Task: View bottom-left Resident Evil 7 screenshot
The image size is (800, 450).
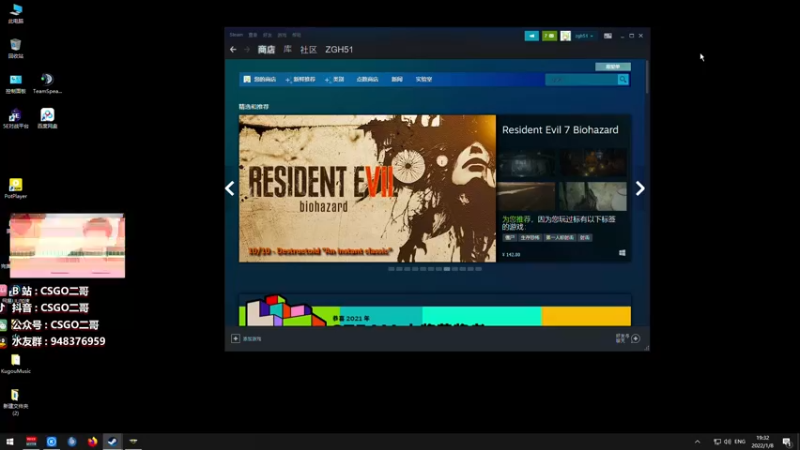Action: click(526, 196)
